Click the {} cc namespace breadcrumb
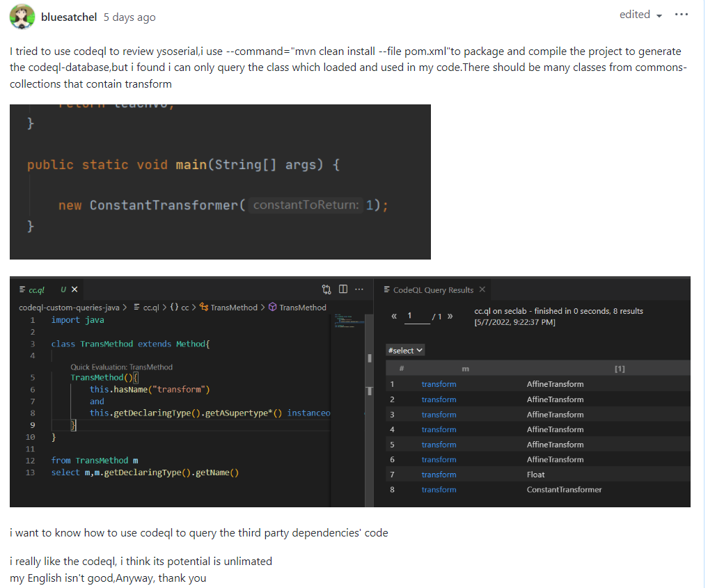Viewport: 708px width, 588px height. click(179, 308)
